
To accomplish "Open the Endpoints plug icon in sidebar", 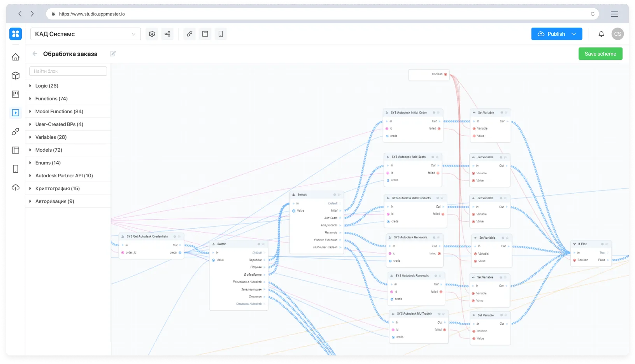I will click(16, 131).
